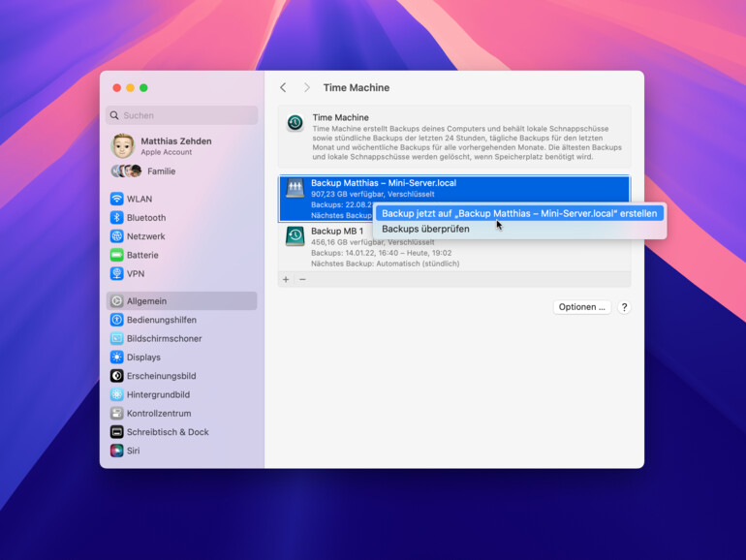The height and width of the screenshot is (560, 746).
Task: Click the Time Machine clock icon in header
Action: tap(295, 123)
